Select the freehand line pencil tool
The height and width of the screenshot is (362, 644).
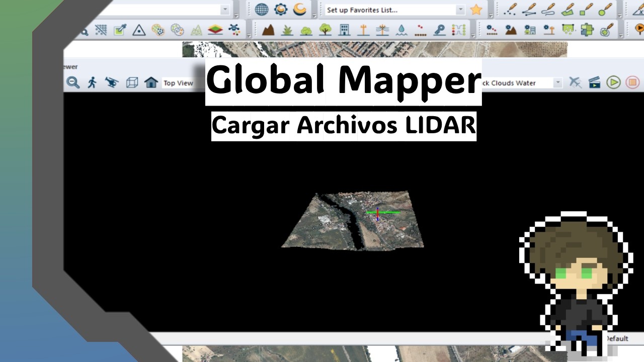tap(548, 9)
